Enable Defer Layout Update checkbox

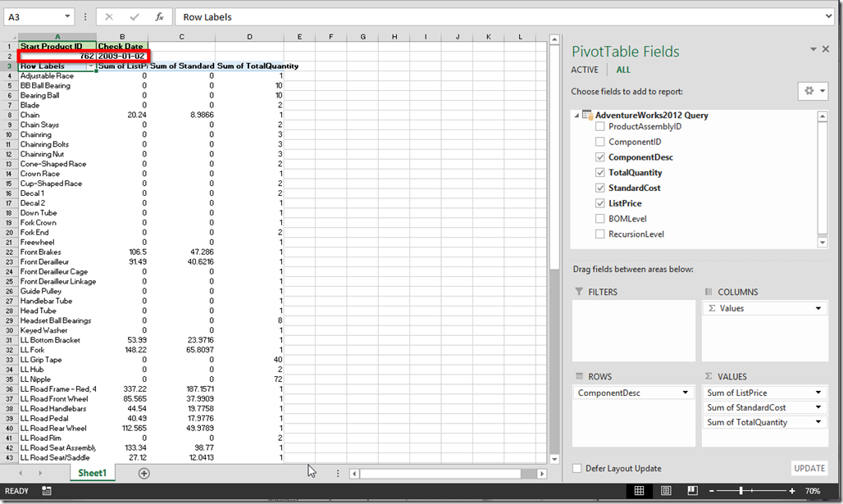point(576,469)
